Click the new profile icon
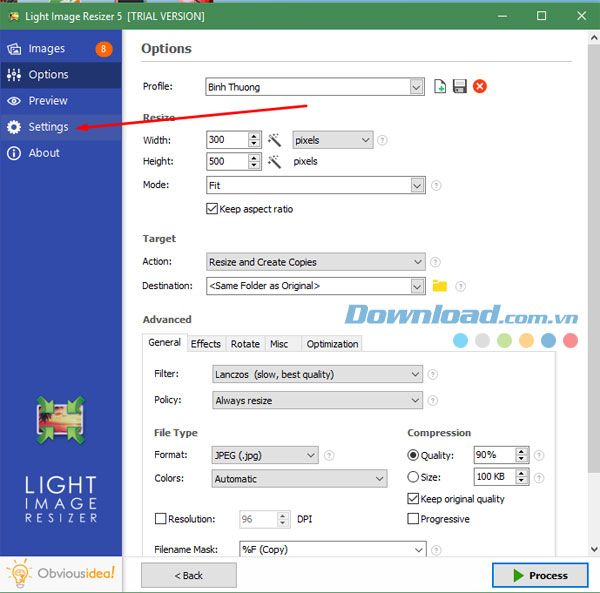The image size is (600, 593). pos(440,86)
